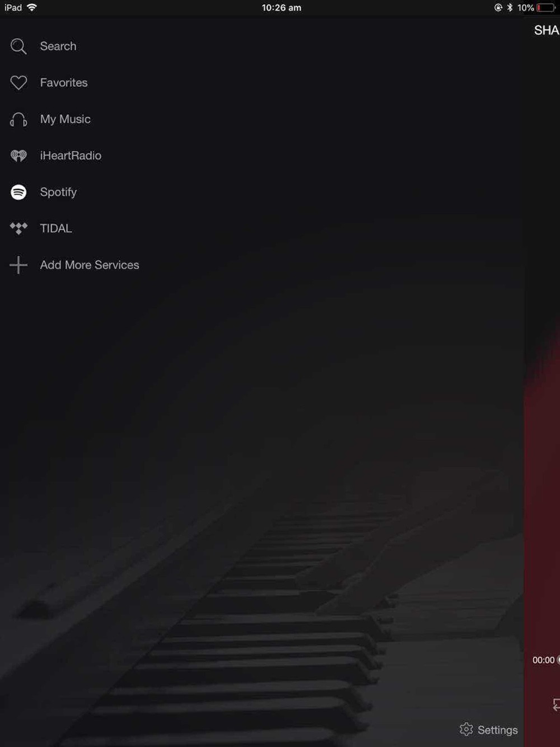Open Favorites via heart icon

click(x=18, y=83)
